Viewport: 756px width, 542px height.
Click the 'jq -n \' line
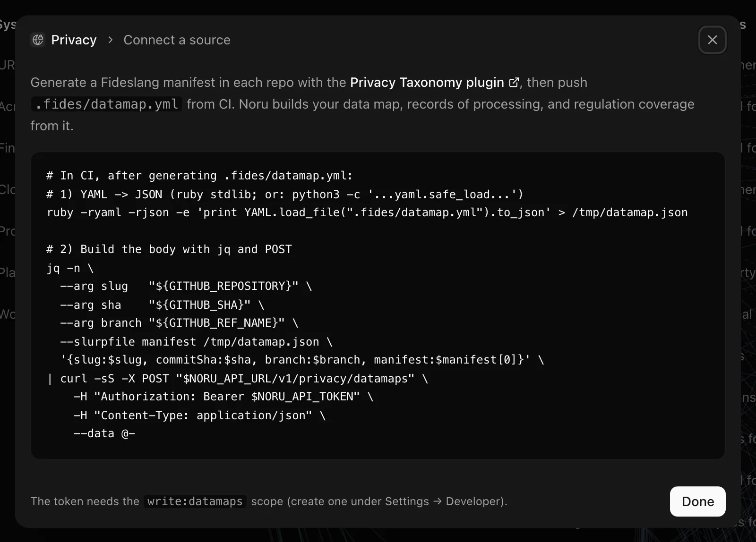[70, 268]
